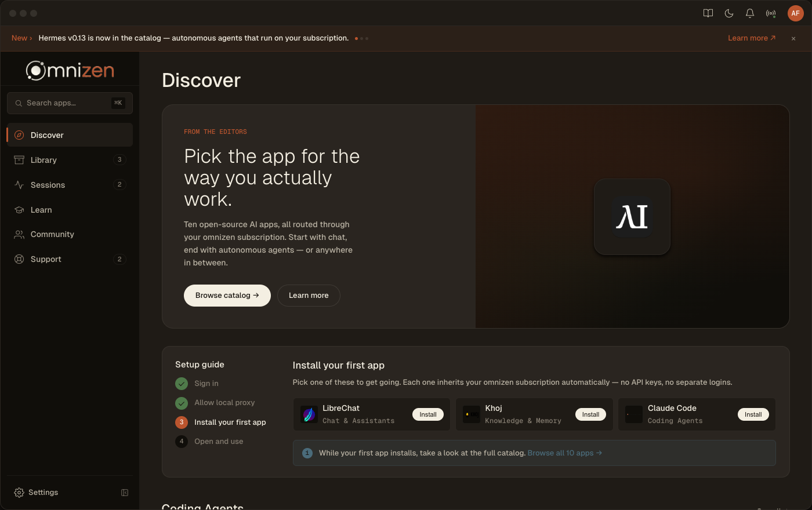Click the Browse catalog button

point(227,296)
